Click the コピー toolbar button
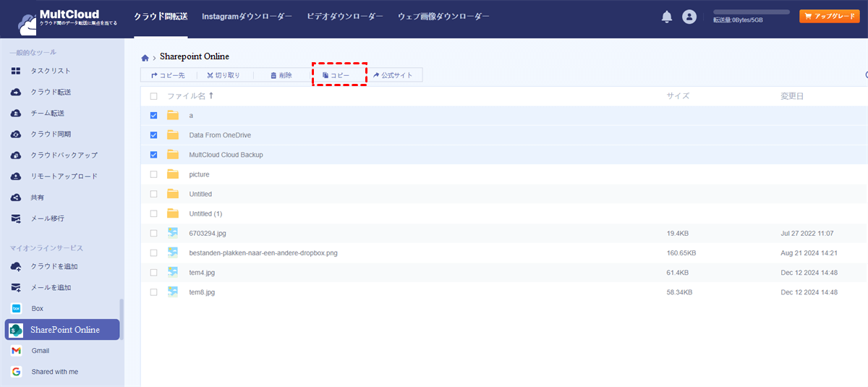The width and height of the screenshot is (868, 387). pos(336,75)
